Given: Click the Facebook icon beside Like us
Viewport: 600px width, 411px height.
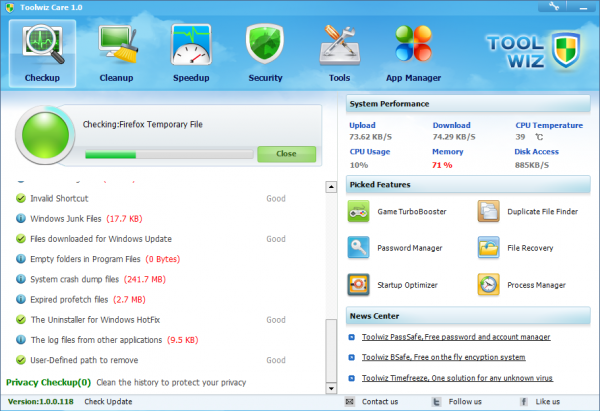Looking at the screenshot, I should pyautogui.click(x=523, y=401).
